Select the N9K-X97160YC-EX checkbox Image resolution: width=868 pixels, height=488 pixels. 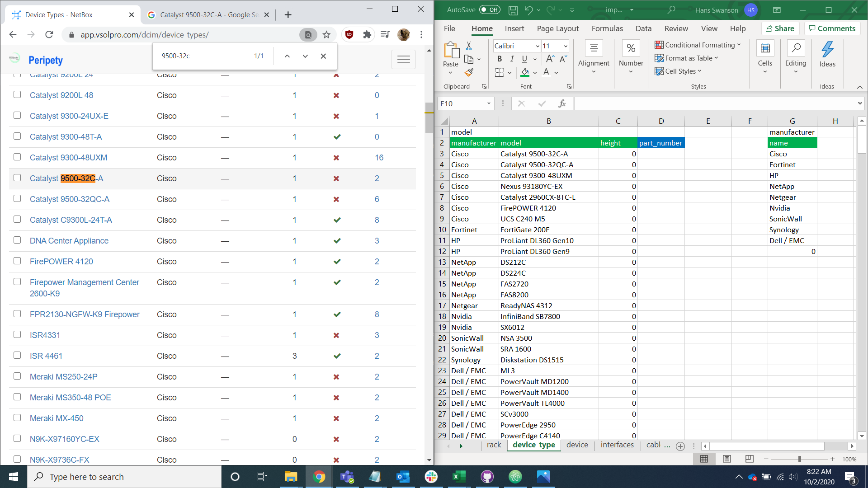(x=17, y=439)
